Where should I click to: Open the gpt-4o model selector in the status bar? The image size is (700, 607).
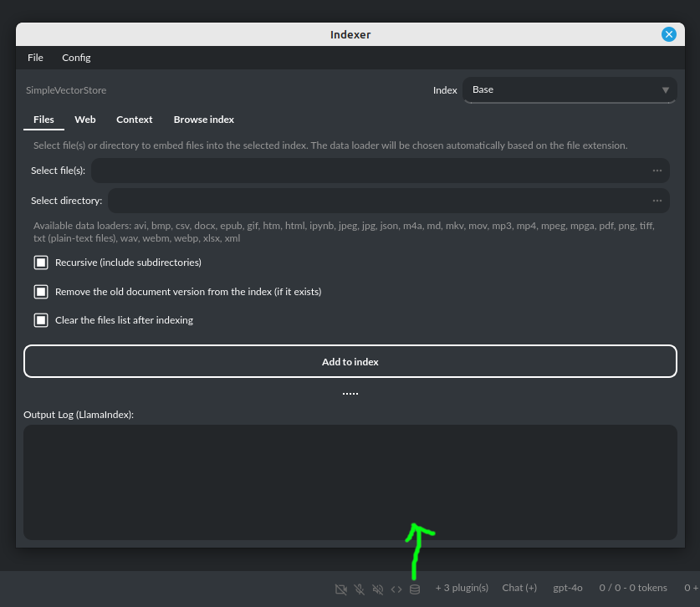click(x=567, y=588)
